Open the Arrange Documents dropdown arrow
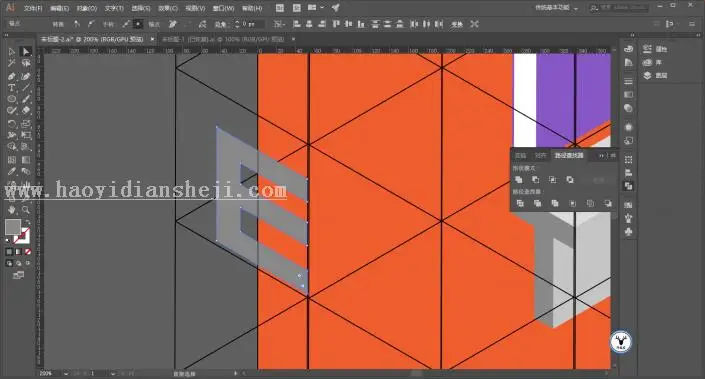705x379 pixels. tap(322, 8)
